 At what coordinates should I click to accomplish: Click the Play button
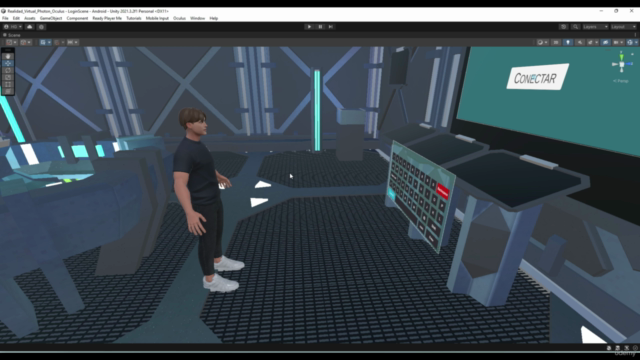point(309,27)
